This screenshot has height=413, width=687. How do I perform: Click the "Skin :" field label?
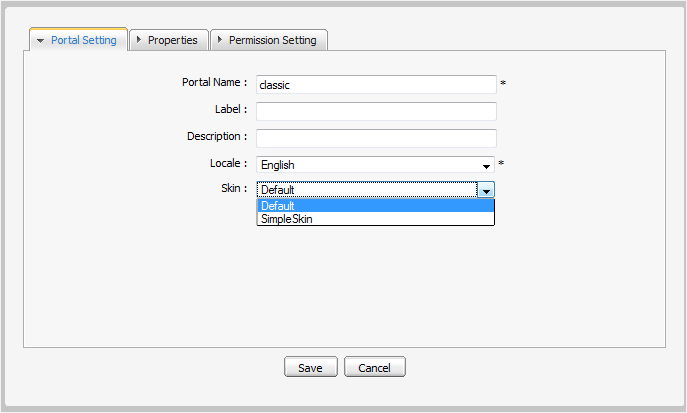233,187
